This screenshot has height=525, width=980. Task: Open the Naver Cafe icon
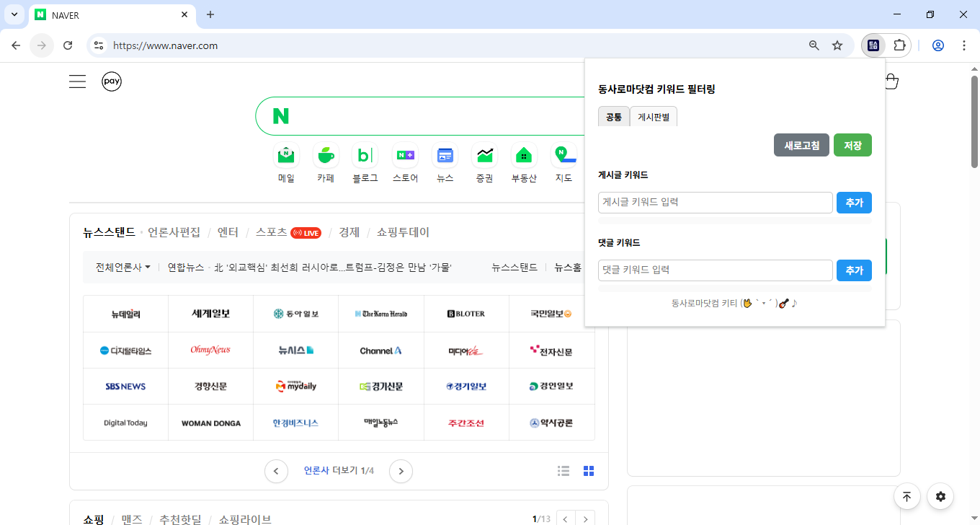(x=326, y=155)
